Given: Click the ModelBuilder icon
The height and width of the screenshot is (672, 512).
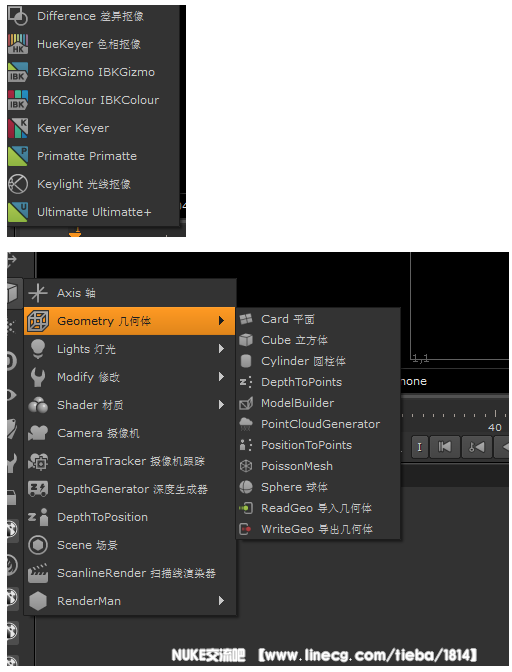Looking at the screenshot, I should 246,403.
